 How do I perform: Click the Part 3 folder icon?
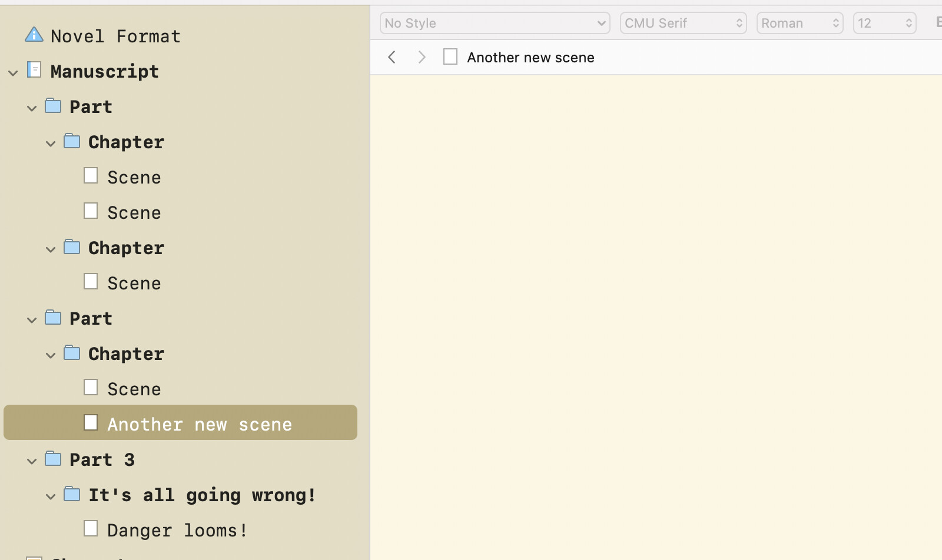point(53,458)
